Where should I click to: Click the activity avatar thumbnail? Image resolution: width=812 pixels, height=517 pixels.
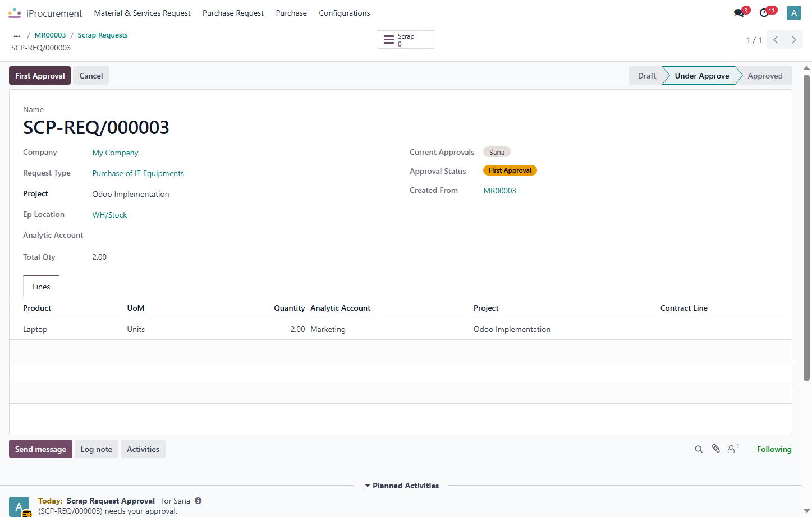[19, 506]
